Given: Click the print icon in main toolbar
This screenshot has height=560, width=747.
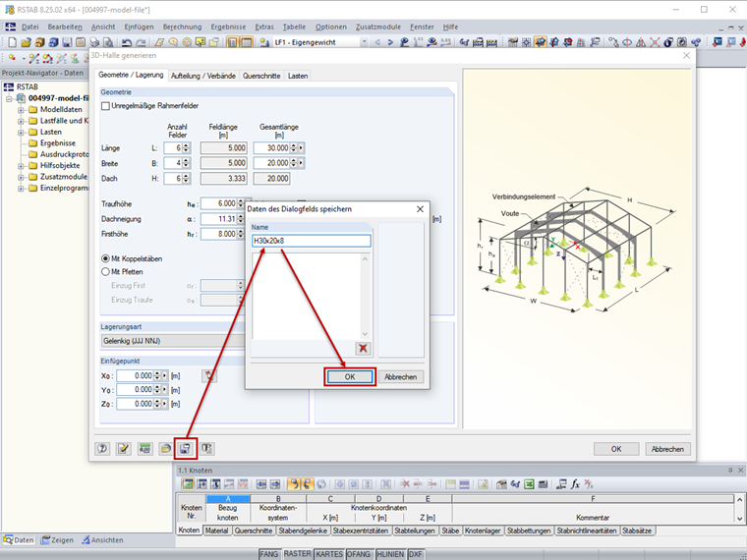Looking at the screenshot, I should coord(94,42).
